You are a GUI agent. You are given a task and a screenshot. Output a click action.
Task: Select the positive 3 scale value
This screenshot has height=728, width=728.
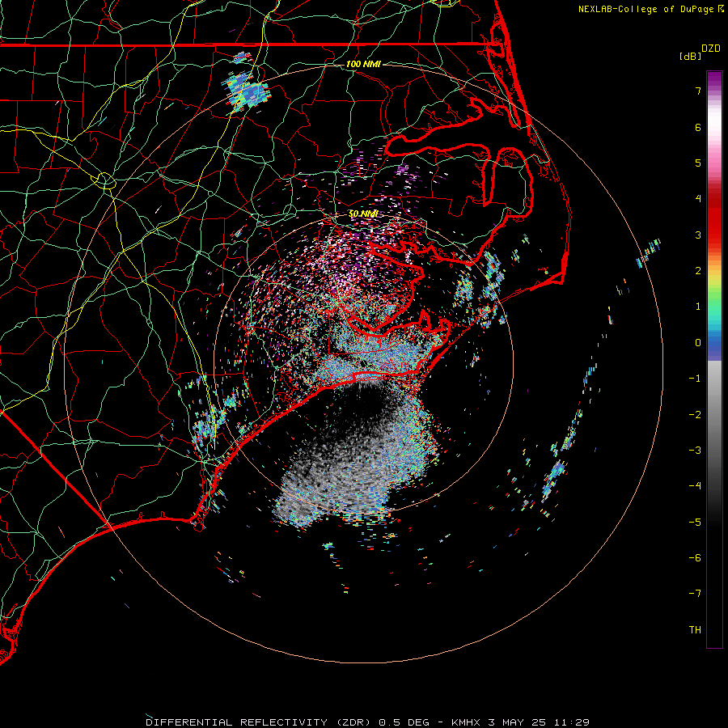pyautogui.click(x=698, y=235)
